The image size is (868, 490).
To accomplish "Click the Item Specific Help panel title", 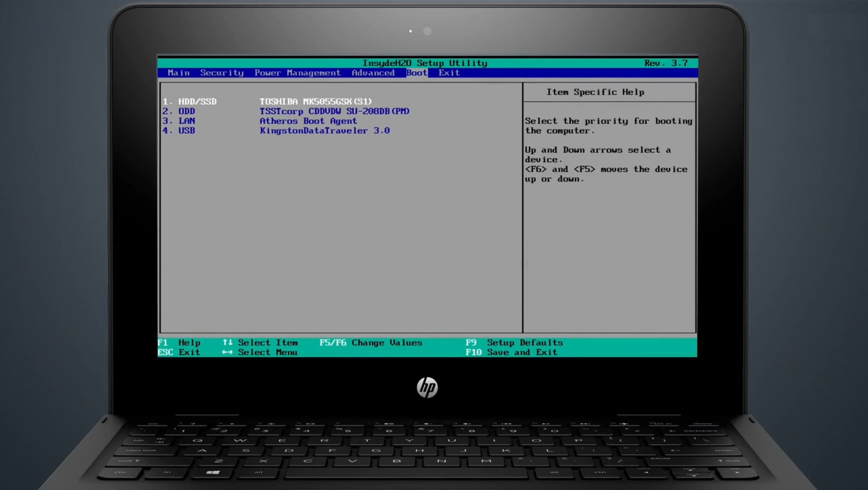I will [594, 92].
